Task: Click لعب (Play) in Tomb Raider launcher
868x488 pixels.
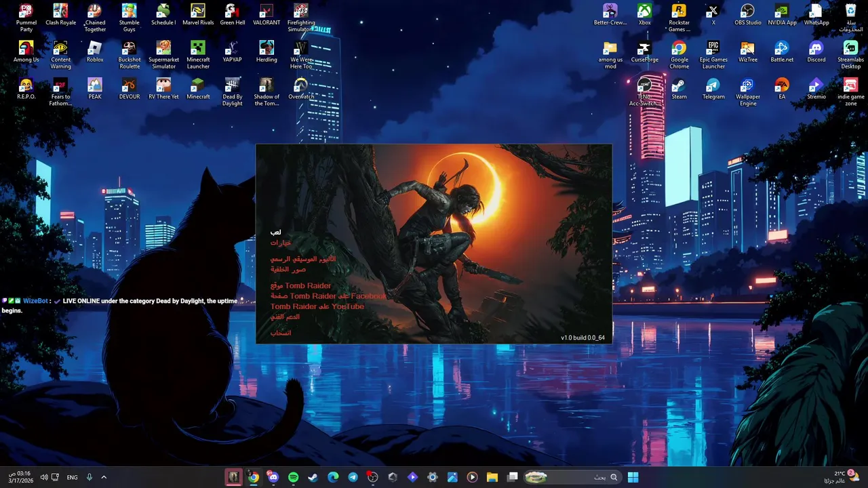Action: [275, 232]
